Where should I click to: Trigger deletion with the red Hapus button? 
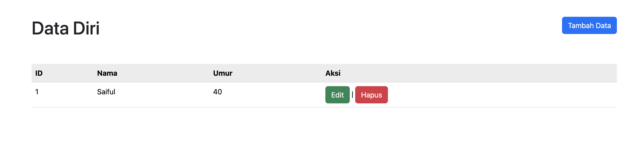coord(371,95)
